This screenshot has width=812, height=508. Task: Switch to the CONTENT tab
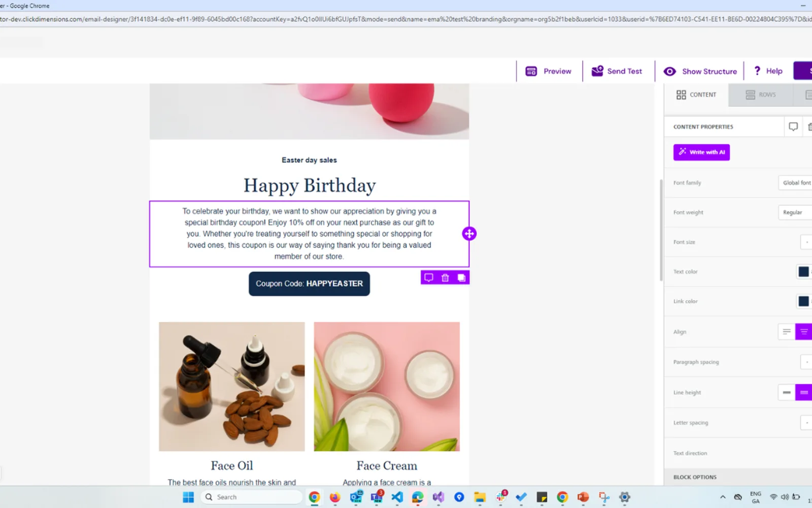(696, 94)
